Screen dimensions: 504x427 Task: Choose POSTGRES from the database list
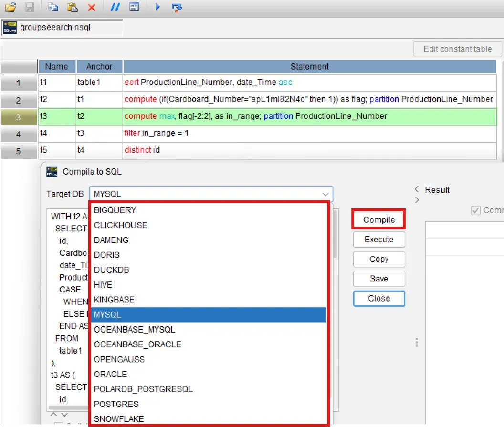pyautogui.click(x=209, y=404)
